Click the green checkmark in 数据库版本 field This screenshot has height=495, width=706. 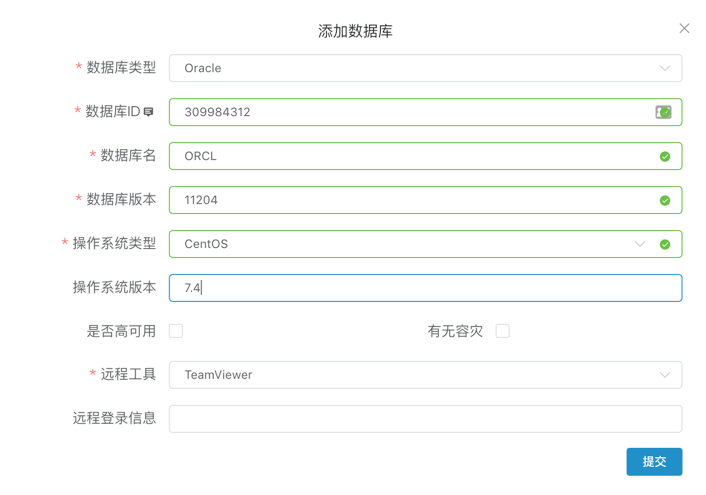pos(665,200)
